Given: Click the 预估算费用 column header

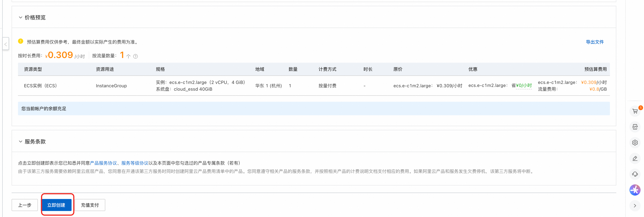Looking at the screenshot, I should 595,69.
